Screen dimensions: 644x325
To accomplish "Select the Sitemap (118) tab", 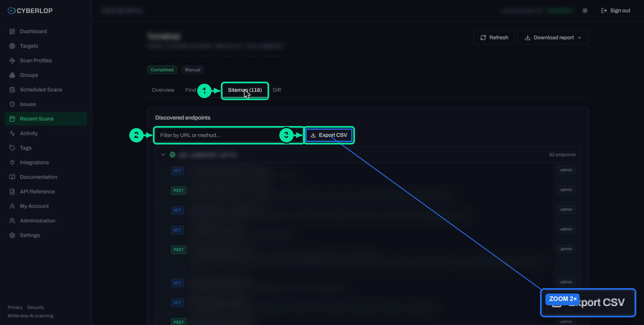I will click(245, 90).
